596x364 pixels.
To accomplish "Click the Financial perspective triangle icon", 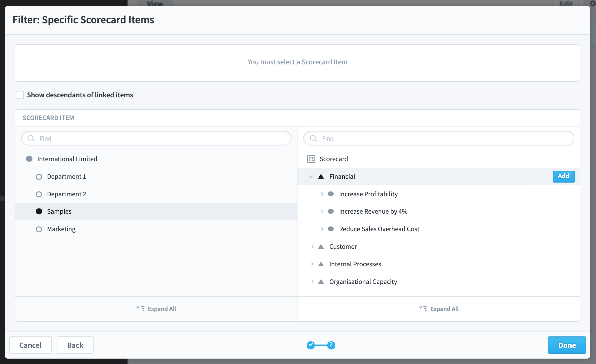I will pyautogui.click(x=321, y=177).
